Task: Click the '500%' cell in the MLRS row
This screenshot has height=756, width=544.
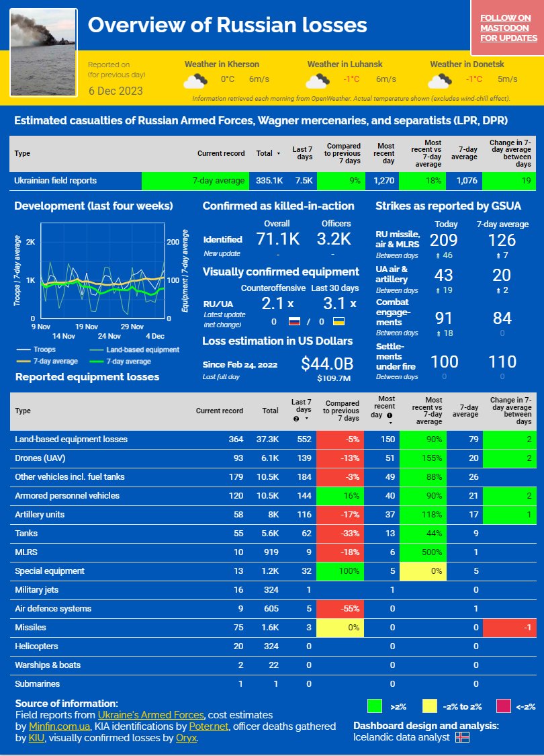Action: point(424,552)
